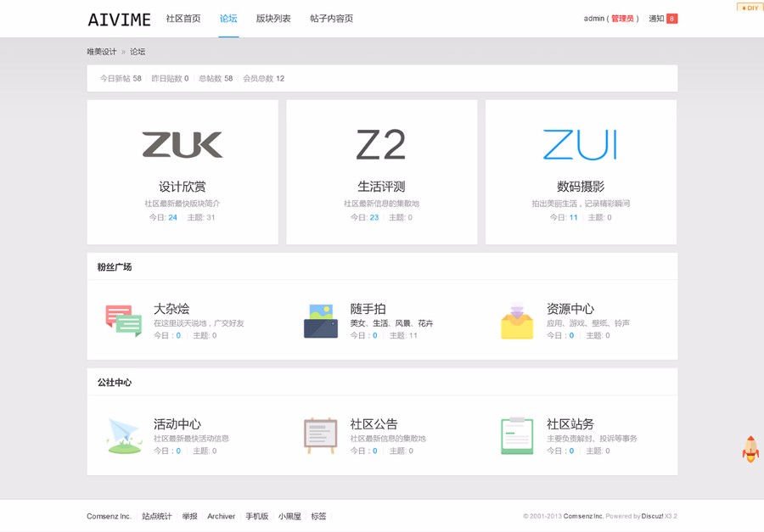Open the 资源中心 forum title
Viewport: 764px width, 532px height.
point(570,309)
